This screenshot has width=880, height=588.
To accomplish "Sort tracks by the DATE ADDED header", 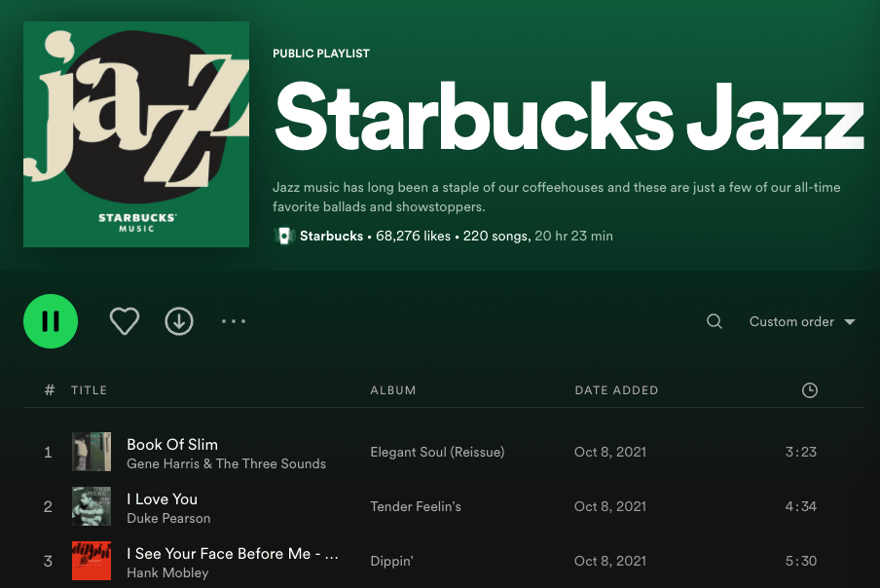I will pyautogui.click(x=616, y=390).
